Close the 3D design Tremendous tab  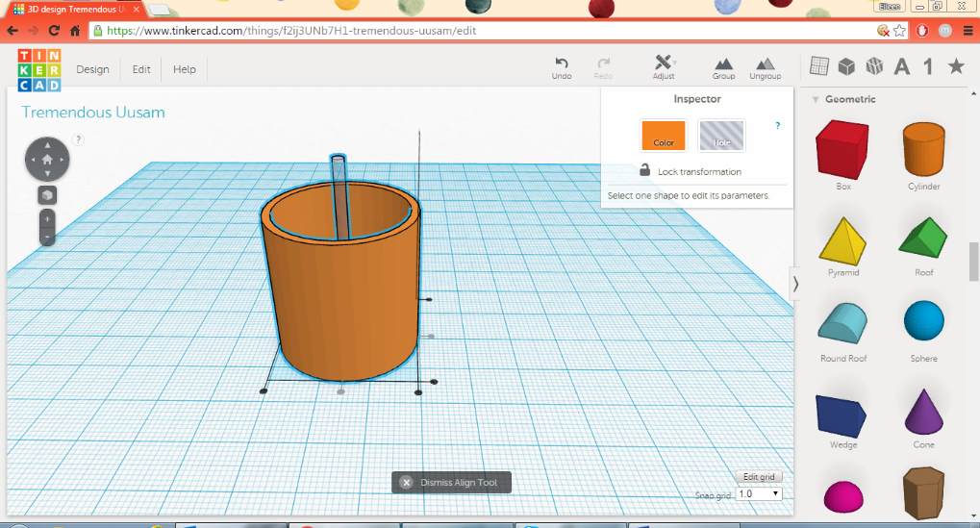coord(137,10)
